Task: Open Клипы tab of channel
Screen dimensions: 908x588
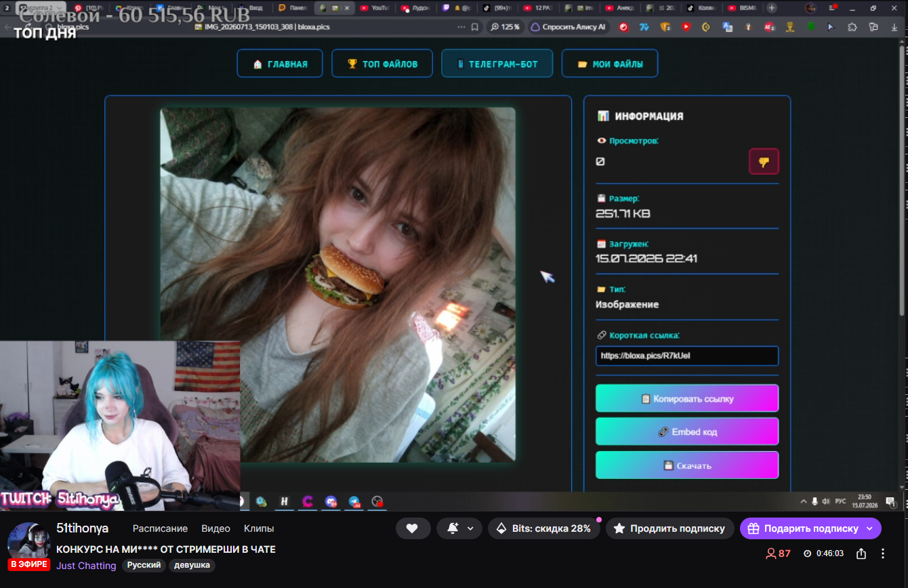Action: [x=259, y=528]
